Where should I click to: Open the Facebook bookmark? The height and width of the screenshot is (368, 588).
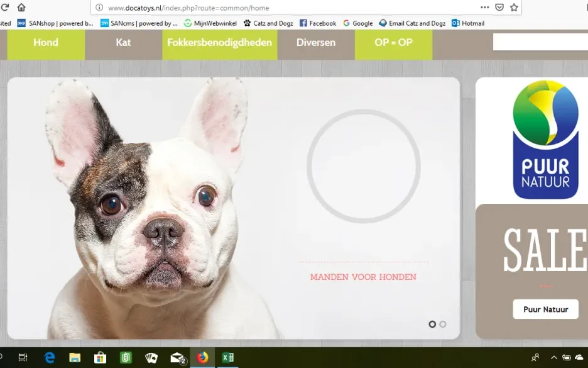click(x=318, y=23)
